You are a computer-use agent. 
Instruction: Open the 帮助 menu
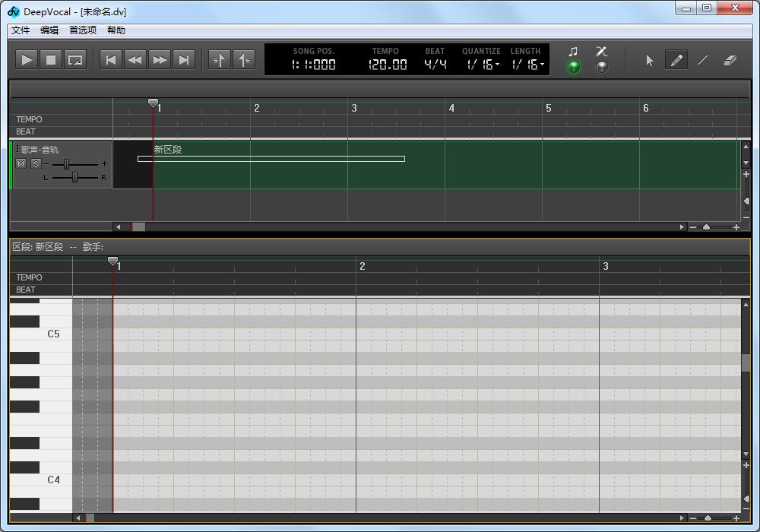point(116,30)
